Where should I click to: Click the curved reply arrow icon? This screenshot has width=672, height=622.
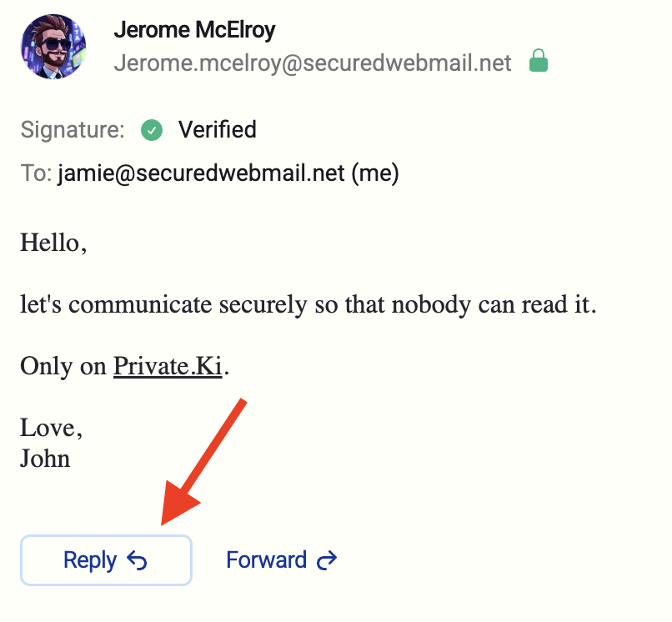137,560
